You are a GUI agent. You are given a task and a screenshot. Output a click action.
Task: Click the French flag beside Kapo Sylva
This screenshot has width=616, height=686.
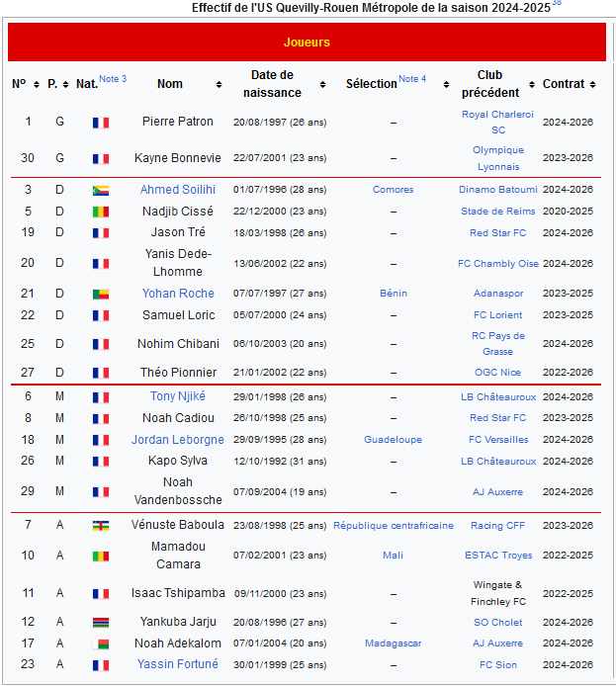pyautogui.click(x=101, y=462)
